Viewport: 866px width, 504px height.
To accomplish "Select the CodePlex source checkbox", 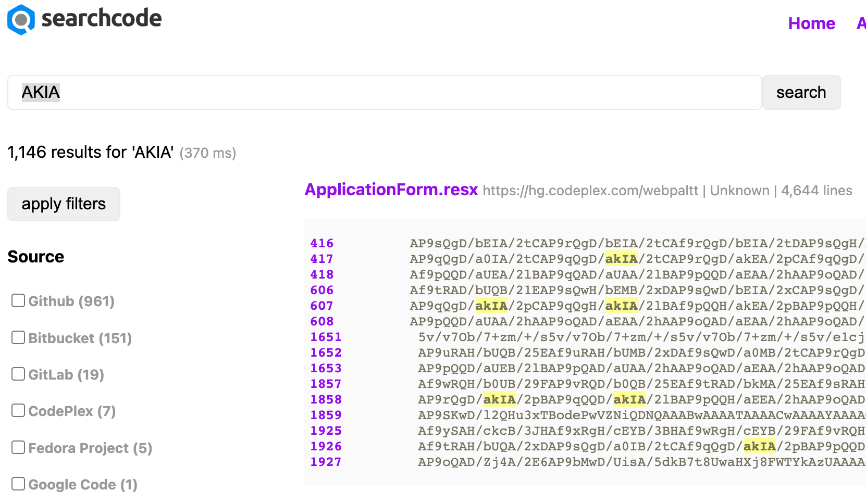I will [x=18, y=411].
